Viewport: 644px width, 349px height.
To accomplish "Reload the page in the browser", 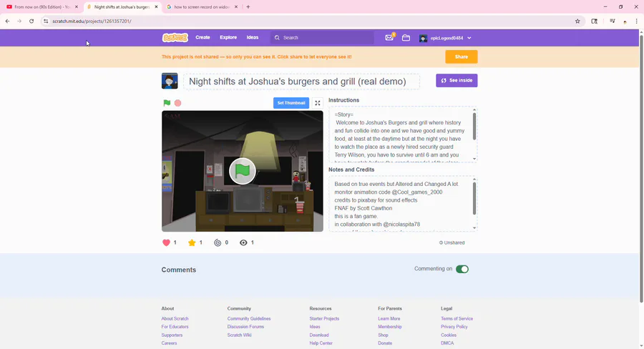I will click(31, 21).
